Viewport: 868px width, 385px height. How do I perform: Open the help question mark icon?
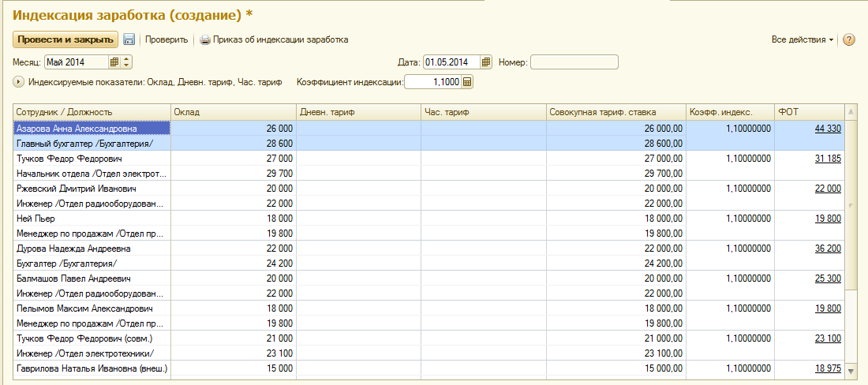(x=849, y=39)
